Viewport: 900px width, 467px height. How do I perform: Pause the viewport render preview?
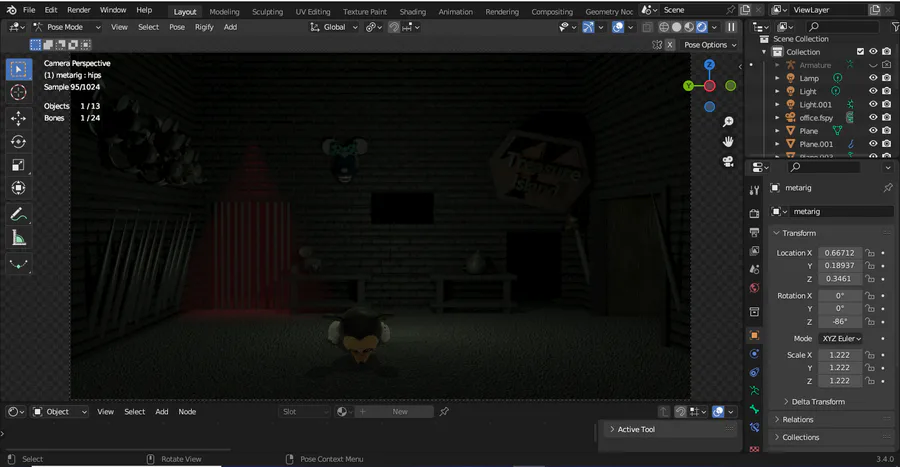click(731, 27)
